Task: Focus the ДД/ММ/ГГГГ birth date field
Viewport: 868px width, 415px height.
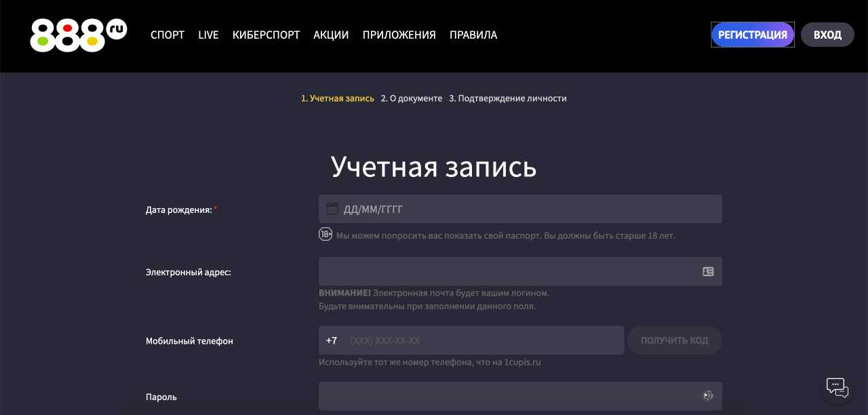Action: pyautogui.click(x=520, y=209)
